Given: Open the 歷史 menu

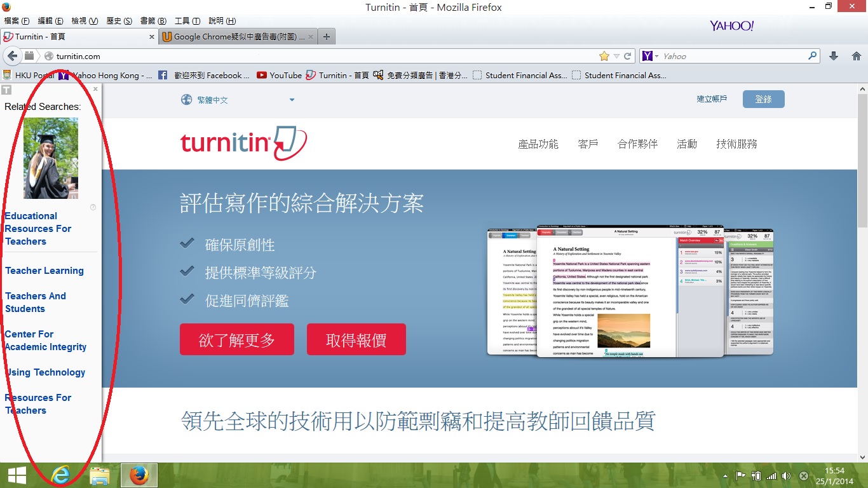Looking at the screenshot, I should [x=119, y=21].
